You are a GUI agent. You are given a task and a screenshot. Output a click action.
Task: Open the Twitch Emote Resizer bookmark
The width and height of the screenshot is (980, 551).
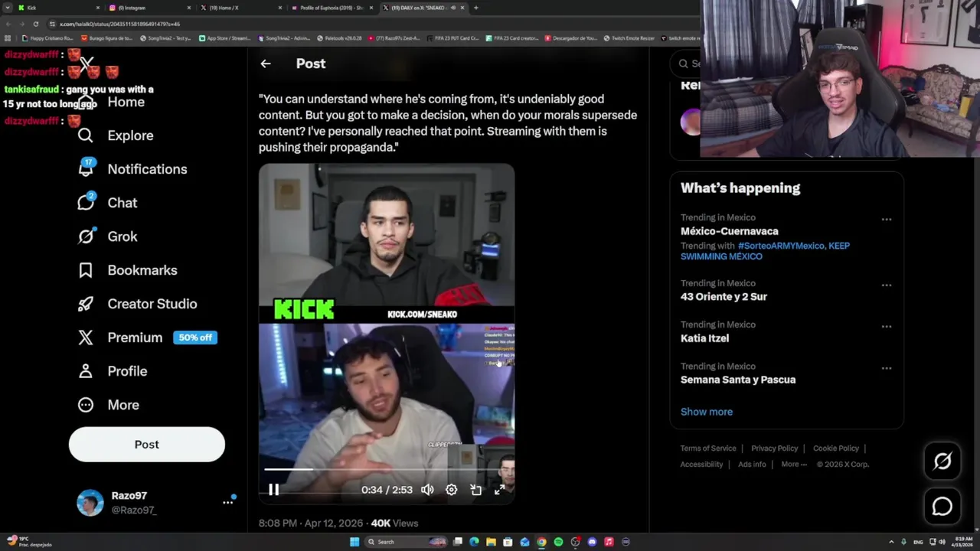point(629,38)
